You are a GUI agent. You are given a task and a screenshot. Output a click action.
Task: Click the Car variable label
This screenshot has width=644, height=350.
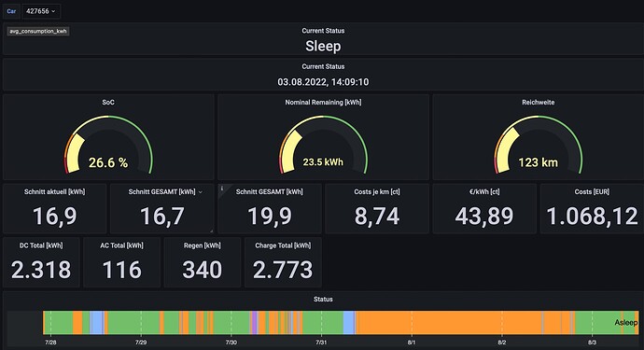pos(11,11)
